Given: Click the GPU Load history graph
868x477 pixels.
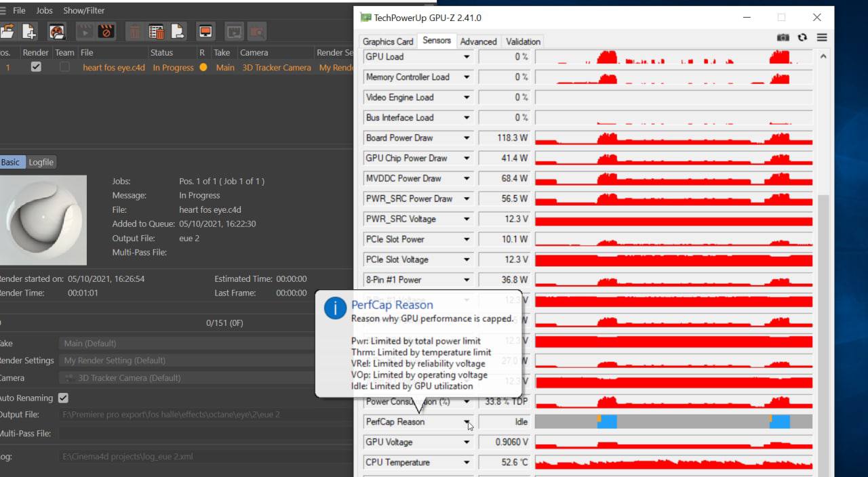Looking at the screenshot, I should [x=673, y=57].
